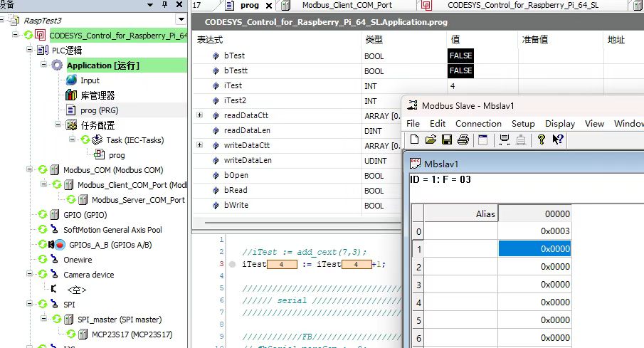The image size is (644, 348).
Task: Click the Connect icon in Modbus Slave toolbar
Action: [505, 139]
